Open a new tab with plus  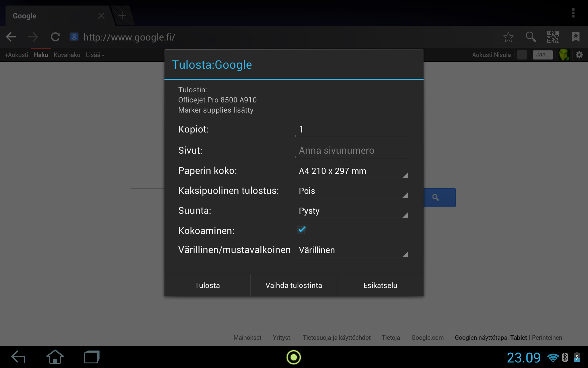(x=122, y=15)
